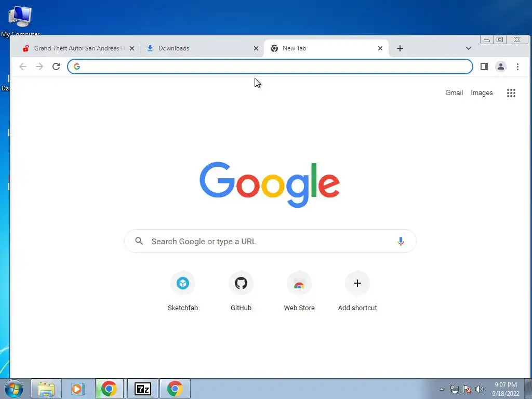Open Windows Media Player from taskbar
Image resolution: width=532 pixels, height=399 pixels.
point(78,389)
